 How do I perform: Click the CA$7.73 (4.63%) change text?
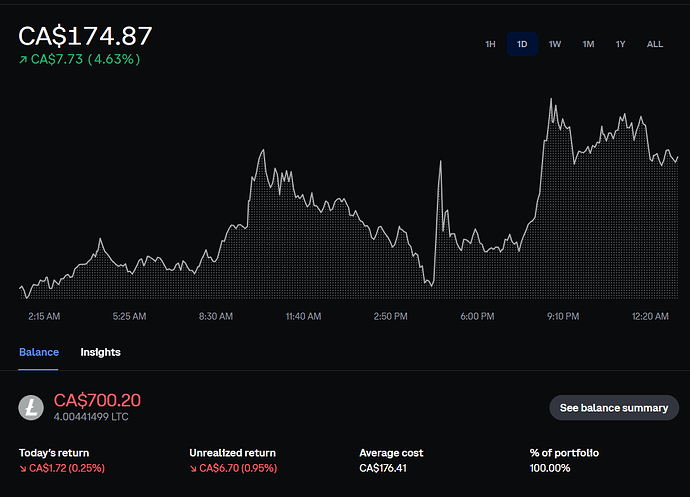click(x=80, y=59)
